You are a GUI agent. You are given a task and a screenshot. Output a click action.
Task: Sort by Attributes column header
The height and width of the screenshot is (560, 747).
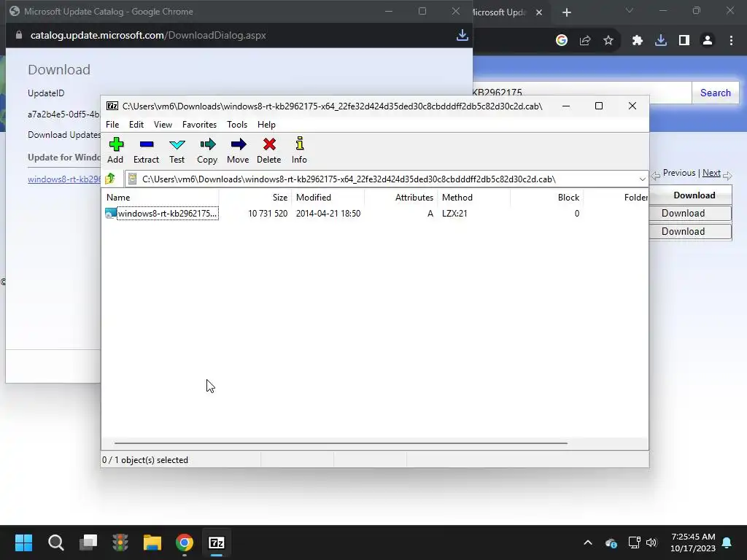[x=400, y=197]
